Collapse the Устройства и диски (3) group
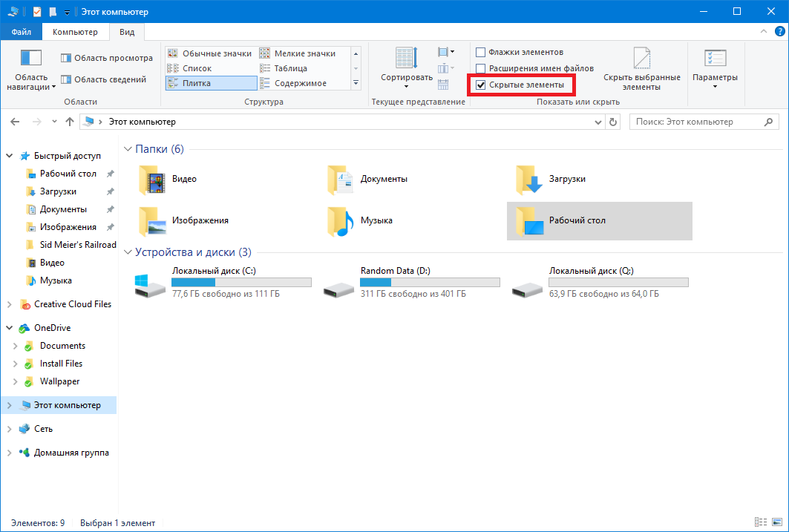Screen dimensions: 789x532 click(x=128, y=252)
